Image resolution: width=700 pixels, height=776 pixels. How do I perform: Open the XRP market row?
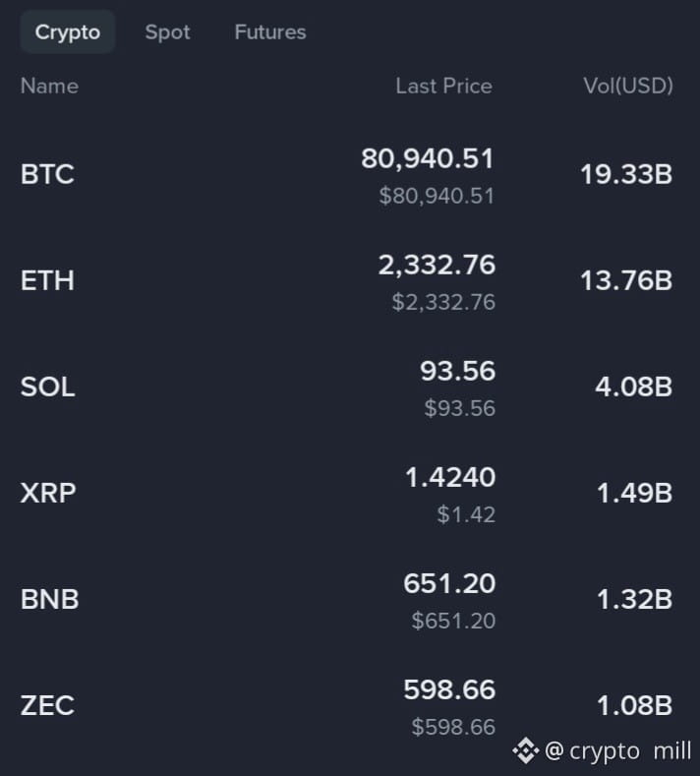346,494
